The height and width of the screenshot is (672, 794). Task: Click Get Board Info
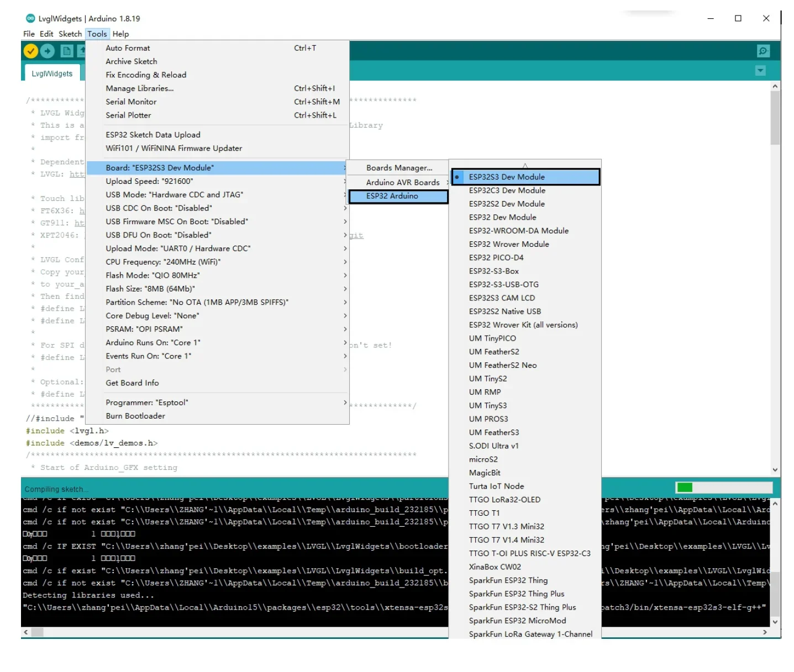(x=132, y=383)
